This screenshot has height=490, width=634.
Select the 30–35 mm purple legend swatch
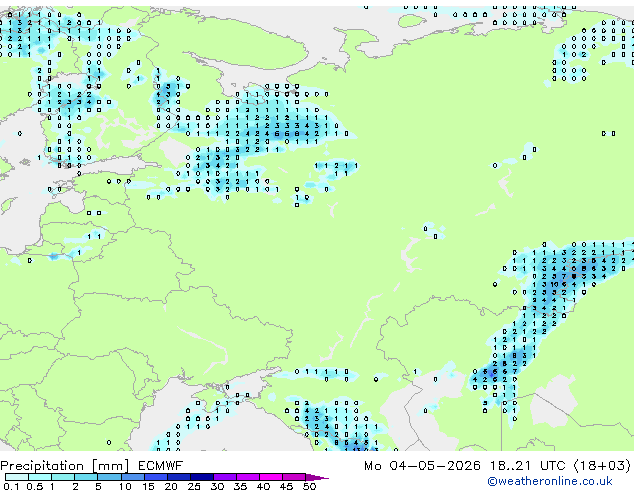point(225,477)
